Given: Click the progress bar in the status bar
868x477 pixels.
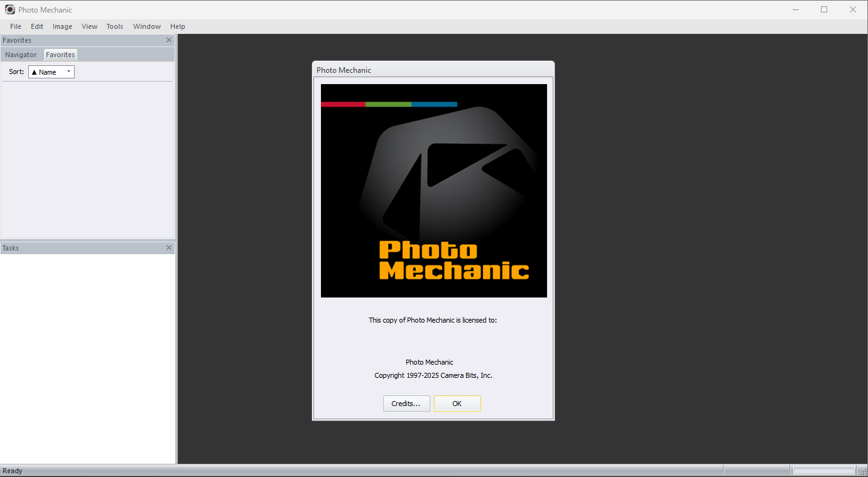Looking at the screenshot, I should (x=824, y=471).
